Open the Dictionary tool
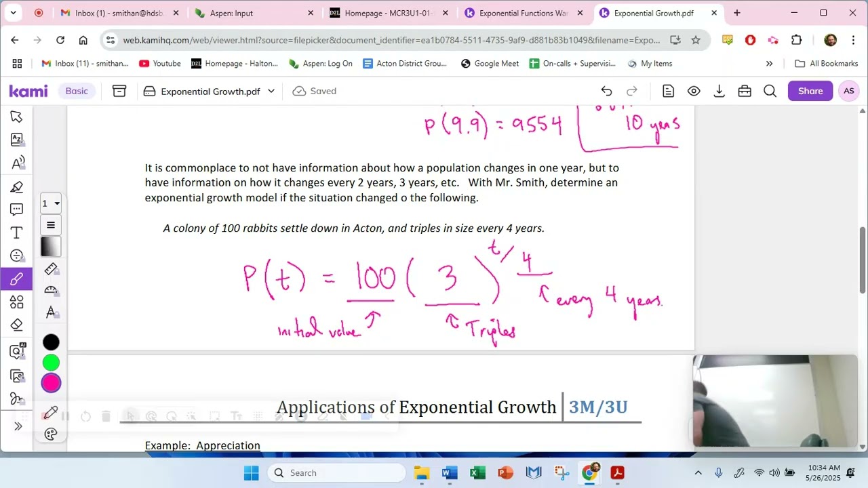The height and width of the screenshot is (488, 868). [x=17, y=140]
